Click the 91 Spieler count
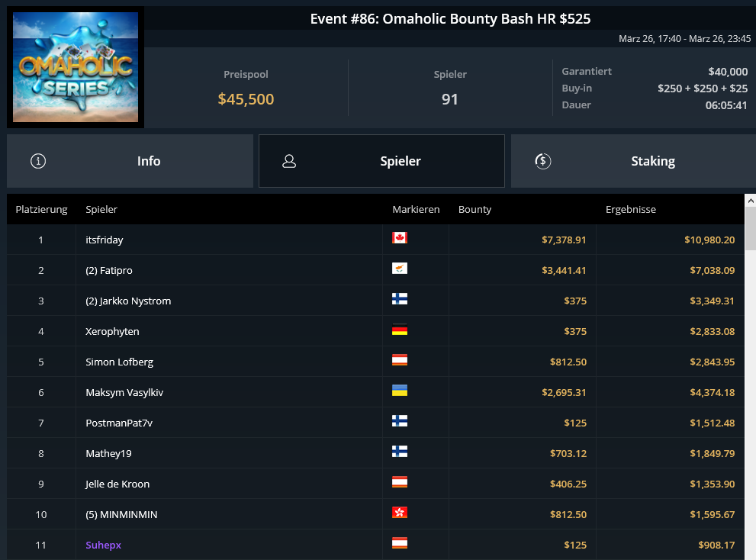Image resolution: width=756 pixels, height=560 pixels. 450,99
